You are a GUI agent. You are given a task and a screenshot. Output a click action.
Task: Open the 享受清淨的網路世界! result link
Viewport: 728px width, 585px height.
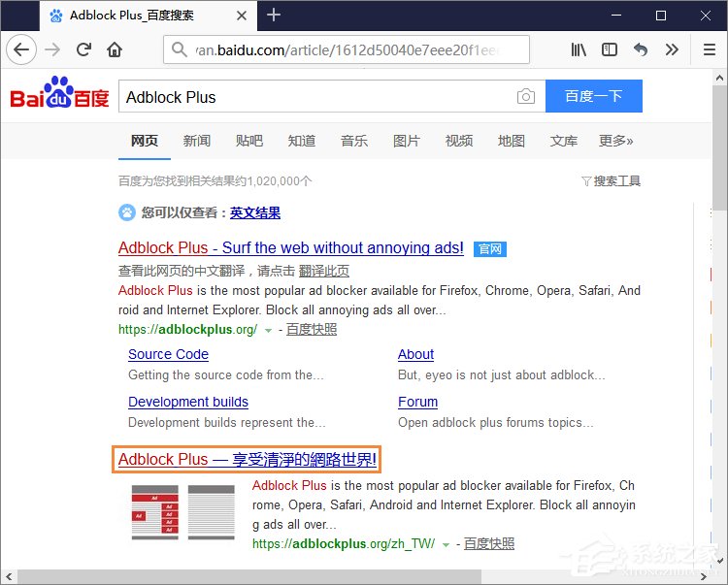(x=247, y=459)
